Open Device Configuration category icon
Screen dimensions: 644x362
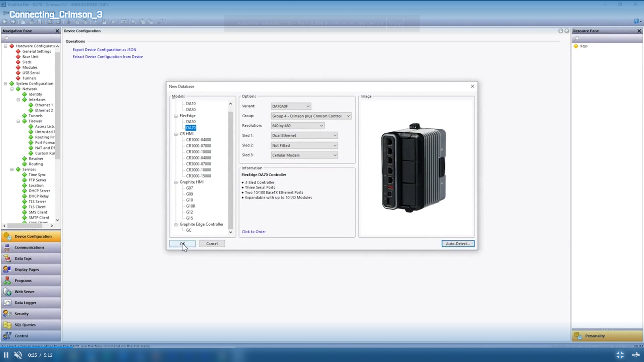7,236
